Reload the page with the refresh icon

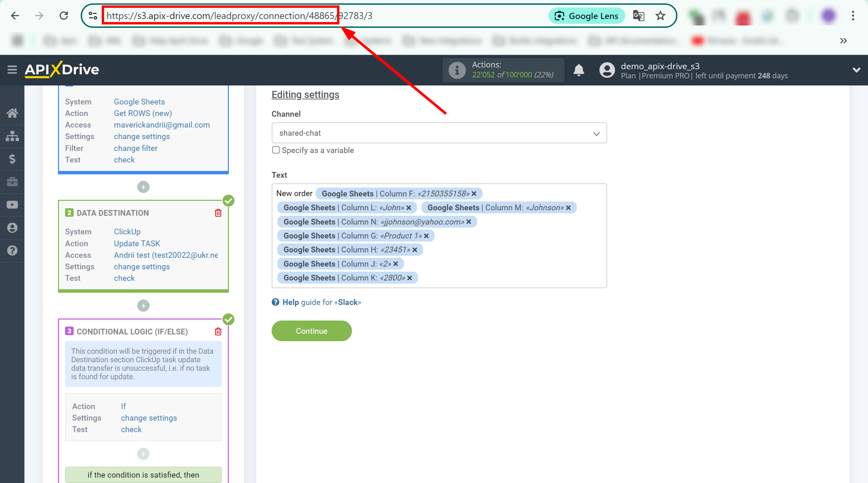(64, 16)
